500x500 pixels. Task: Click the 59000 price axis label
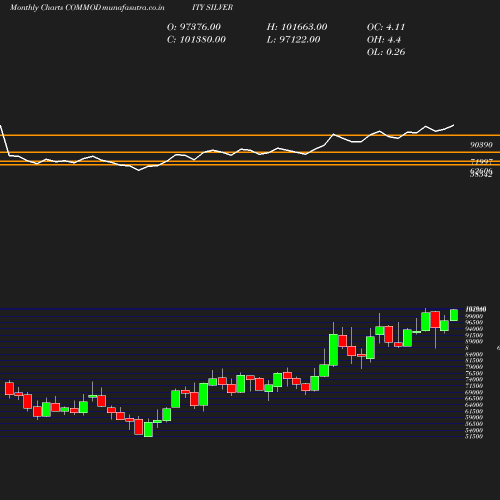474,417
